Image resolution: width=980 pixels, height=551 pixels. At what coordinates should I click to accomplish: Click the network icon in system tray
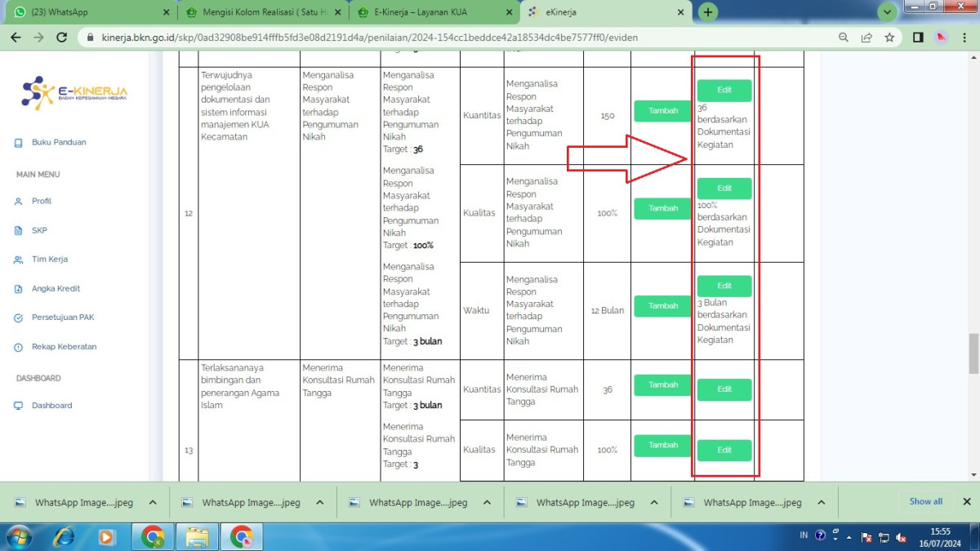(884, 537)
